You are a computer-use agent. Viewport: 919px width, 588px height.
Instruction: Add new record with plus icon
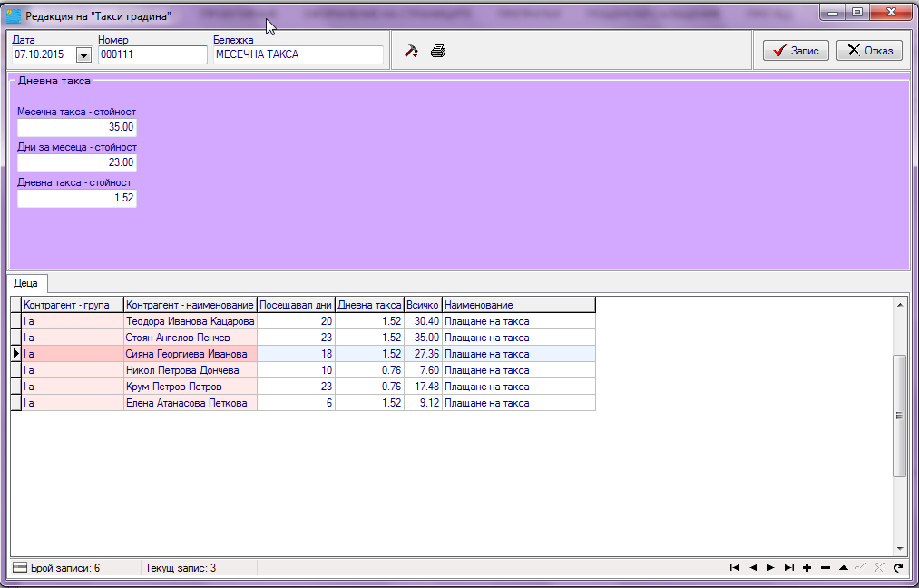tap(807, 567)
